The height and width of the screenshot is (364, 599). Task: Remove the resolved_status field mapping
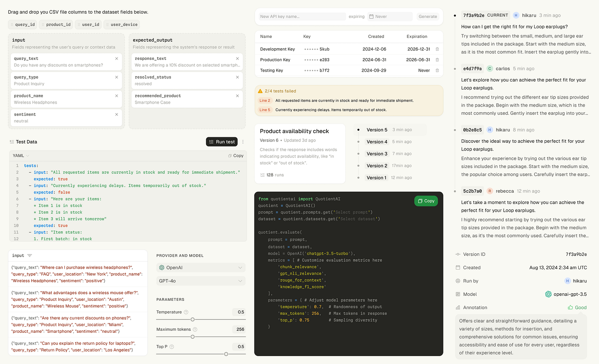point(238,77)
